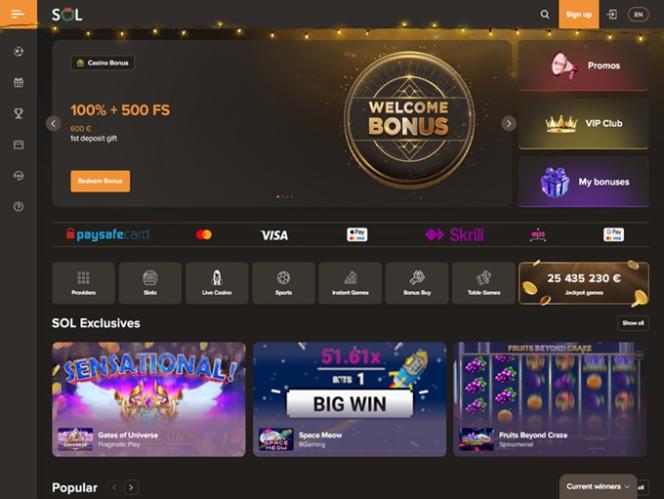The width and height of the screenshot is (664, 499).
Task: Expand the Current winners panel
Action: pos(598,486)
